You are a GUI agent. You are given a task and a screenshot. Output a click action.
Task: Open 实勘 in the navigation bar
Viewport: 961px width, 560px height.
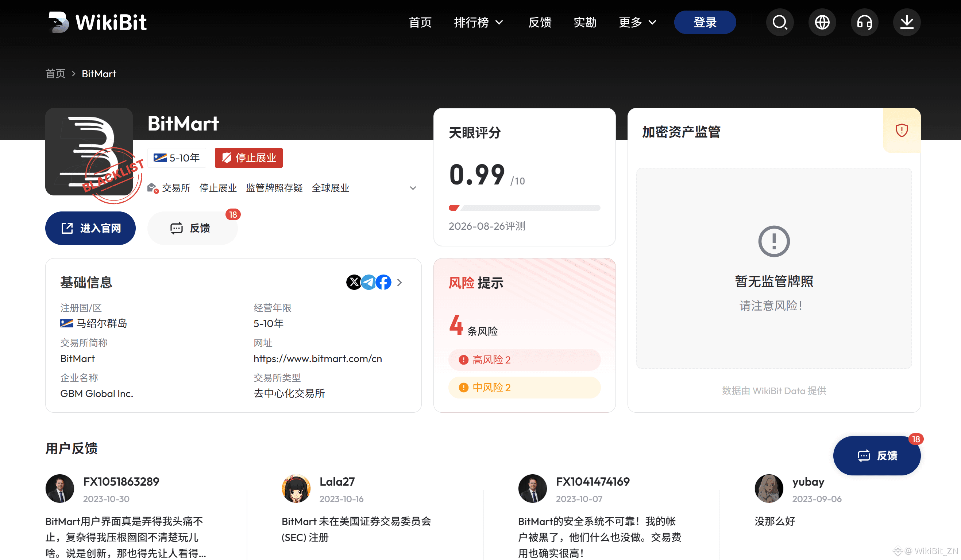[585, 22]
